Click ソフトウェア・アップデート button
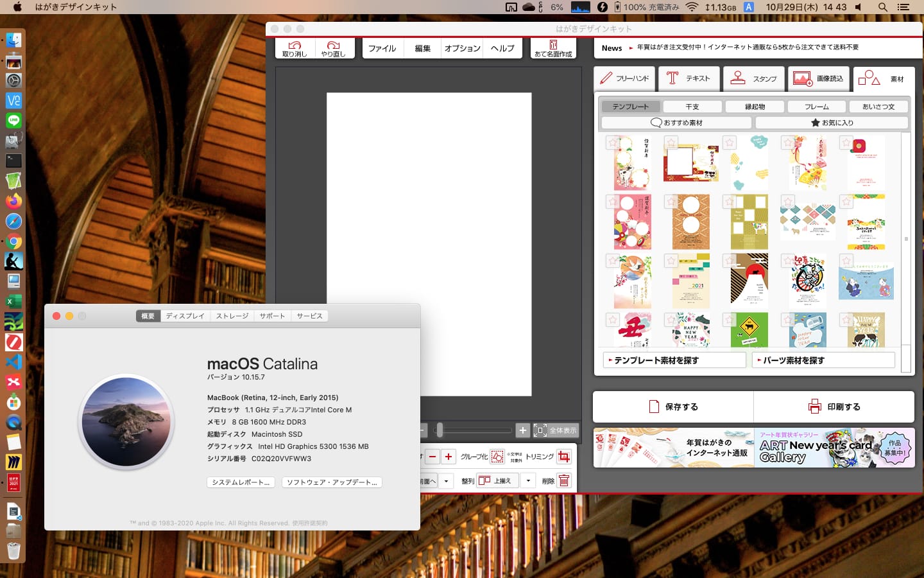 point(332,482)
